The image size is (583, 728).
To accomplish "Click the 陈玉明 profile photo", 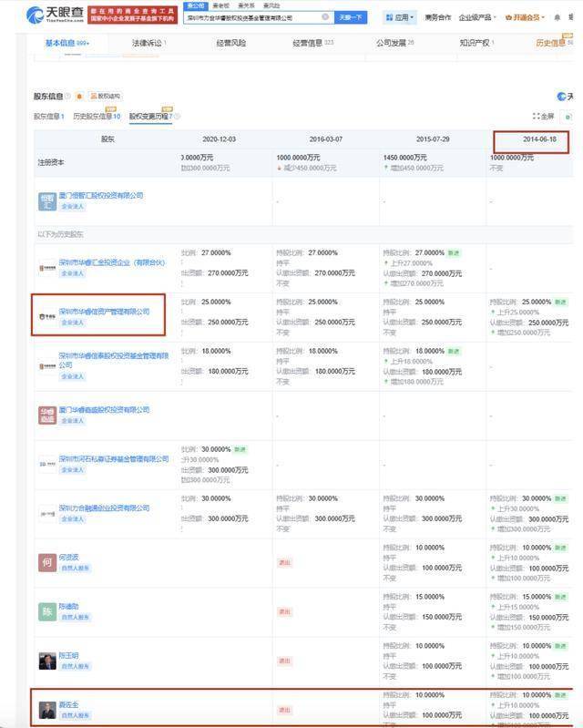I will [46, 661].
